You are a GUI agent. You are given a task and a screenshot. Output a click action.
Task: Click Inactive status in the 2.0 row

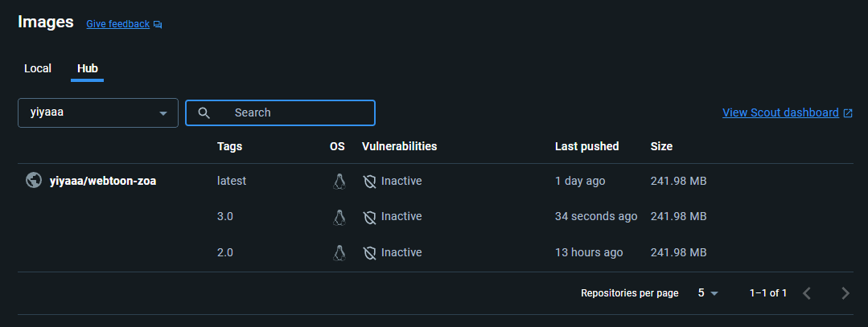pos(401,253)
